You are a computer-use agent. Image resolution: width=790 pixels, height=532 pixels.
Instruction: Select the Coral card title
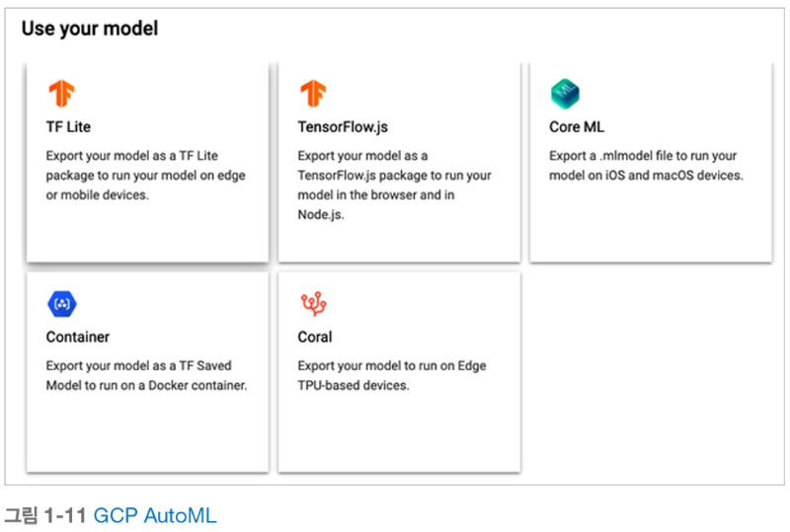tap(315, 337)
